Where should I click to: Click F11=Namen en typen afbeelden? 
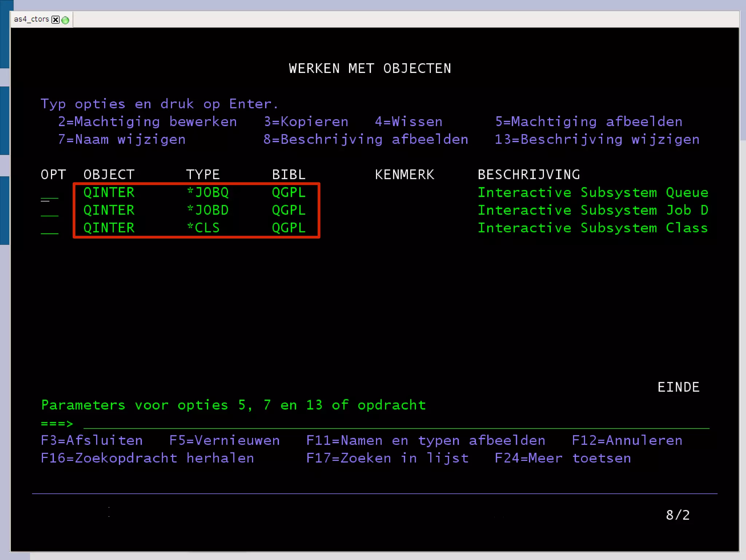click(425, 440)
